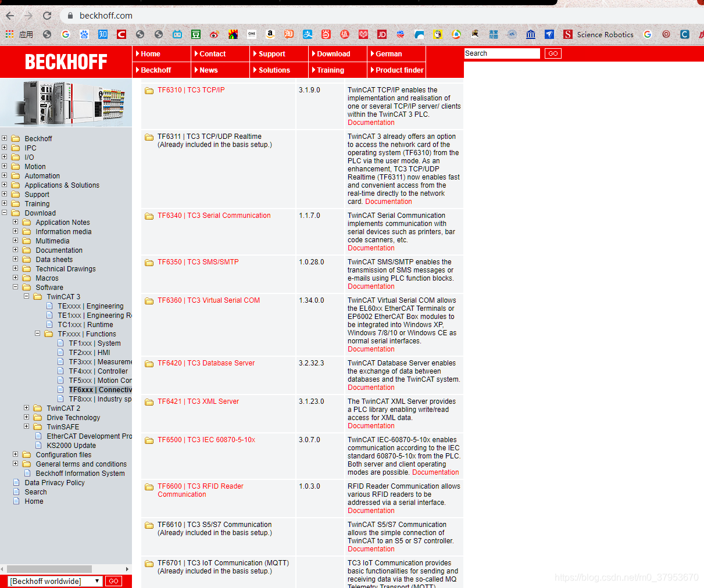This screenshot has width=704, height=588.
Task: Open the blue paper-plane bookmark icon
Action: tap(549, 34)
